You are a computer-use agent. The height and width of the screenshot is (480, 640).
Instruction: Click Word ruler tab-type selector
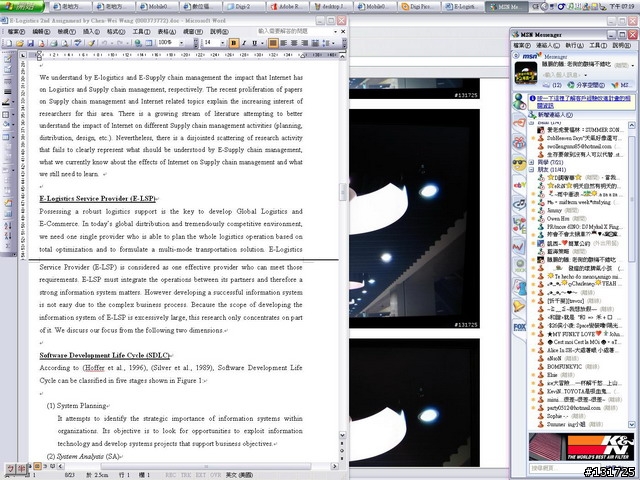[x=23, y=55]
